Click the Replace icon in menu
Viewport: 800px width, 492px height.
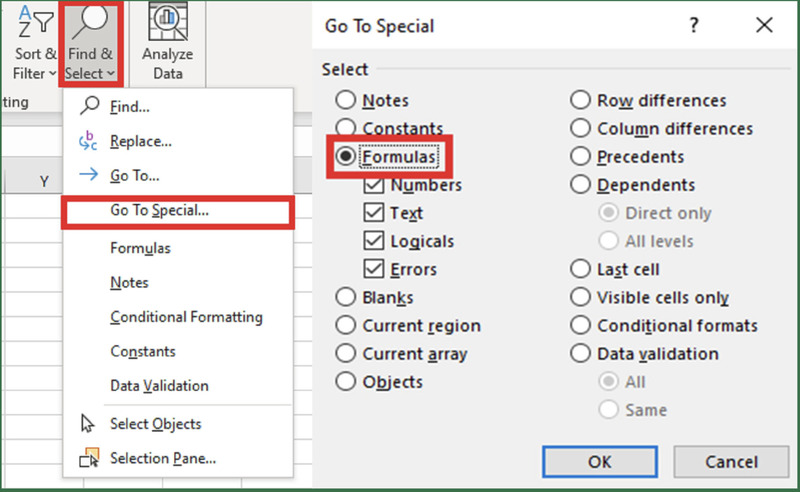point(89,141)
